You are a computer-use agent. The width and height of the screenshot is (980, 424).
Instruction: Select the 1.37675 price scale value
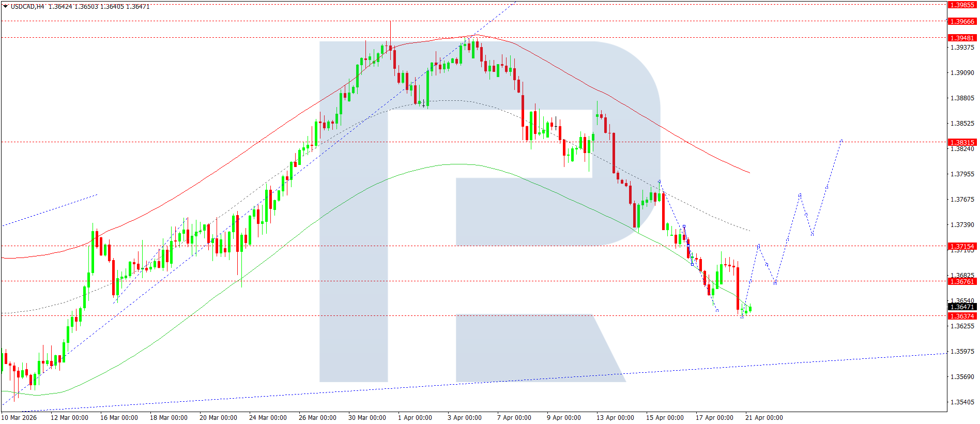tap(962, 200)
